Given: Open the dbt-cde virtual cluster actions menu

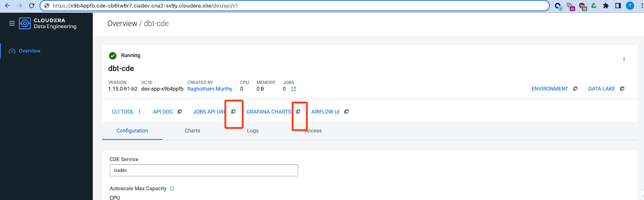Looking at the screenshot, I should 624,59.
